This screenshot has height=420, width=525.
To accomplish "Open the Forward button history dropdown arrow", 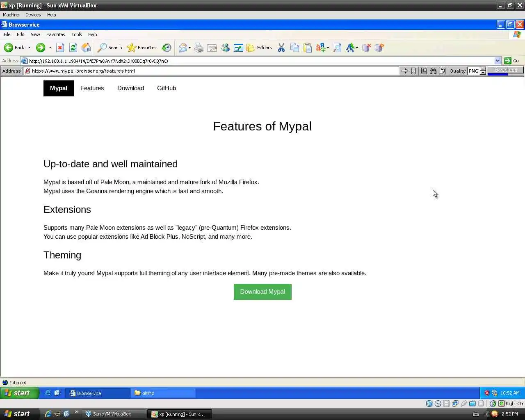I will pos(50,48).
